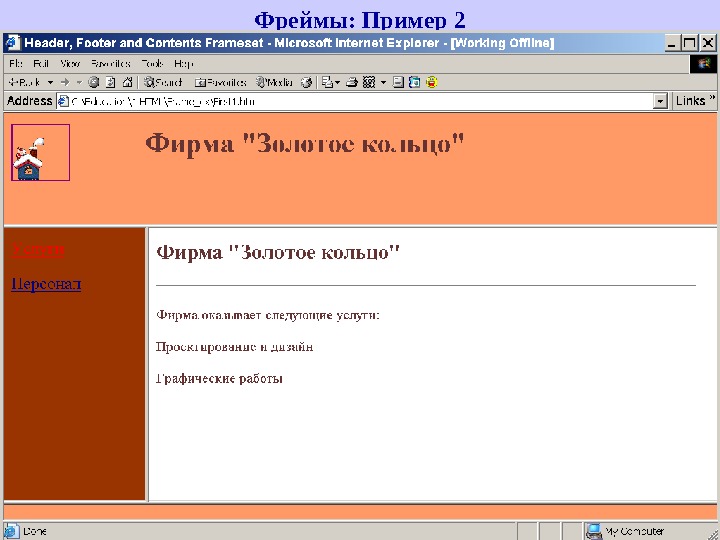Click the My Computer zone icon
720x540 pixels.
click(594, 531)
